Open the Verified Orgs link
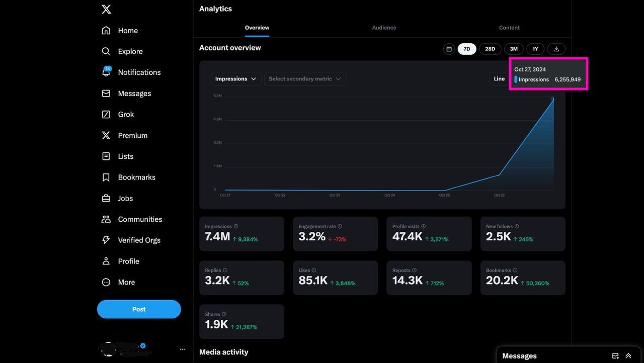Screen dimensions: 644x363 tap(139, 240)
